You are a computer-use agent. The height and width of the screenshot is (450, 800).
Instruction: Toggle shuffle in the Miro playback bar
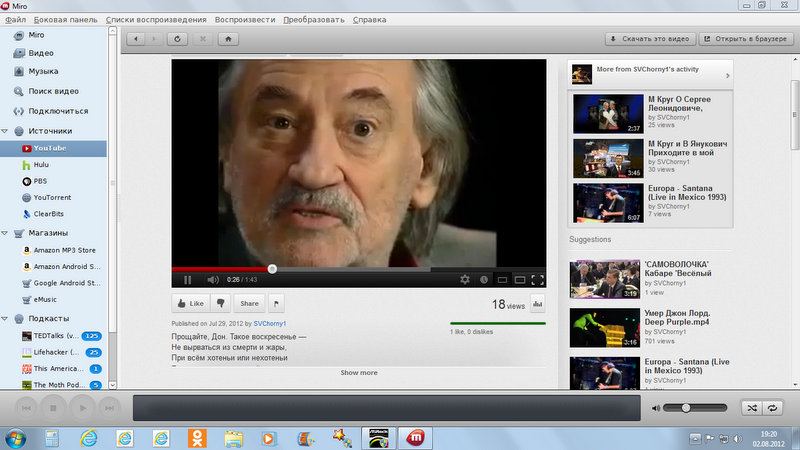point(752,408)
